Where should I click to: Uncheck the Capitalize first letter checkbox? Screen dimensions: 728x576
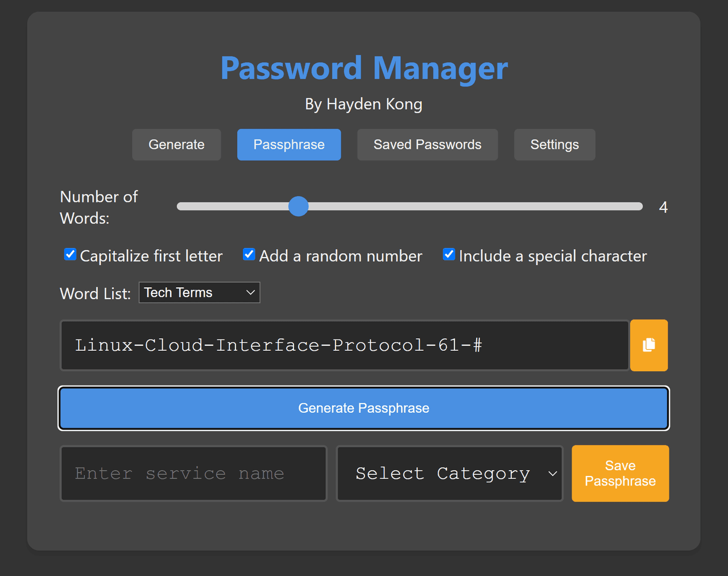70,254
